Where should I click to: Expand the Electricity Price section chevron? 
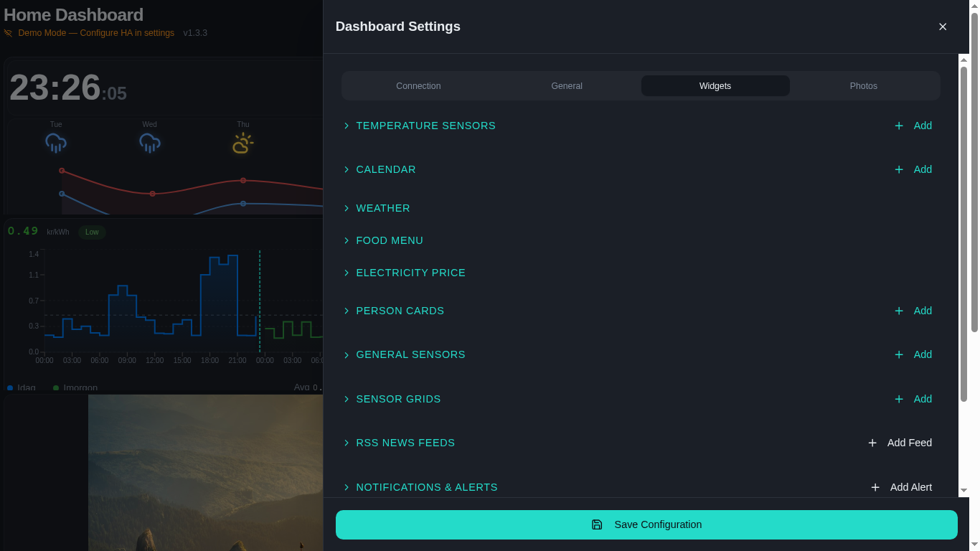[x=347, y=273]
